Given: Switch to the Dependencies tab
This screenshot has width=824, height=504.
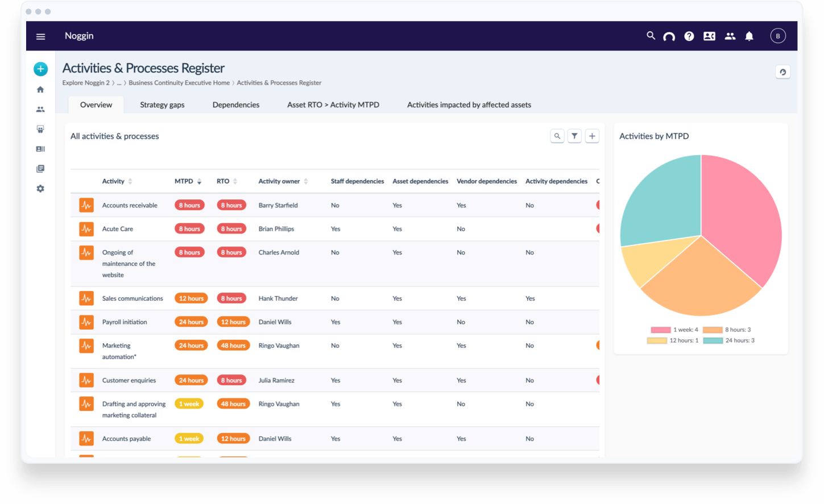Looking at the screenshot, I should coord(235,105).
